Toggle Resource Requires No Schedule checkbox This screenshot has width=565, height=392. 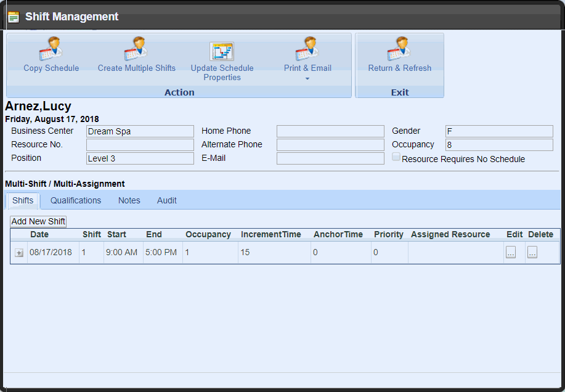point(396,157)
